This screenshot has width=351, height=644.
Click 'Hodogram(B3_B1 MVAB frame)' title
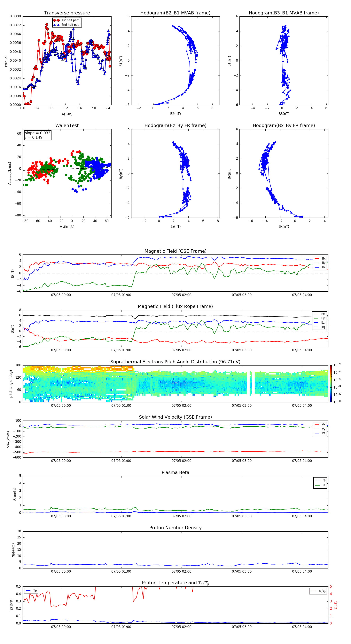[284, 13]
